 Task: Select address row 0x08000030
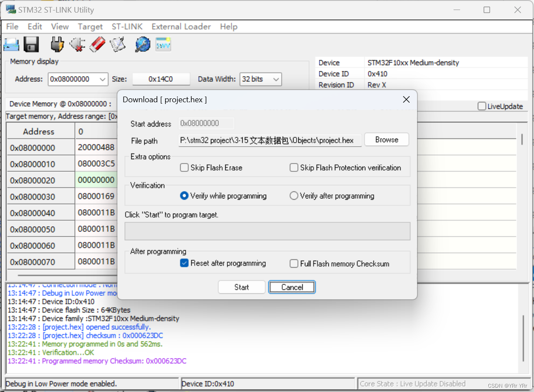[x=41, y=197]
